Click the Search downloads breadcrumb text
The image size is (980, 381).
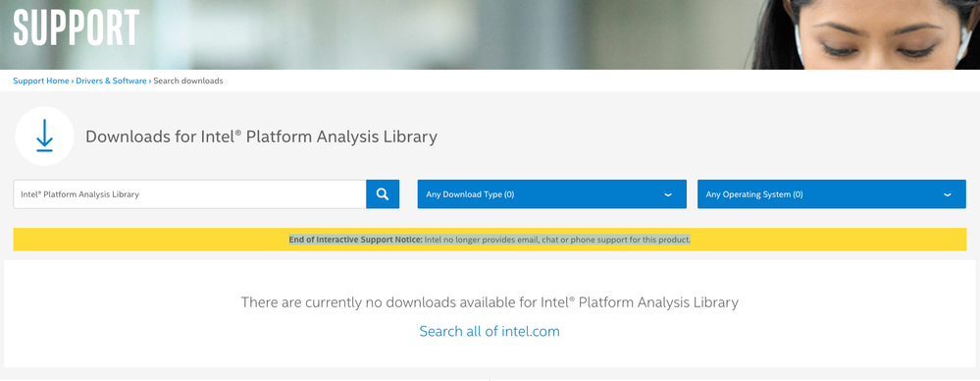pyautogui.click(x=188, y=81)
